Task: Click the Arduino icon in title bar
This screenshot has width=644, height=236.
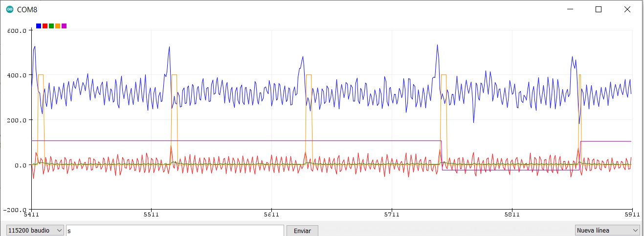Action: (x=9, y=9)
